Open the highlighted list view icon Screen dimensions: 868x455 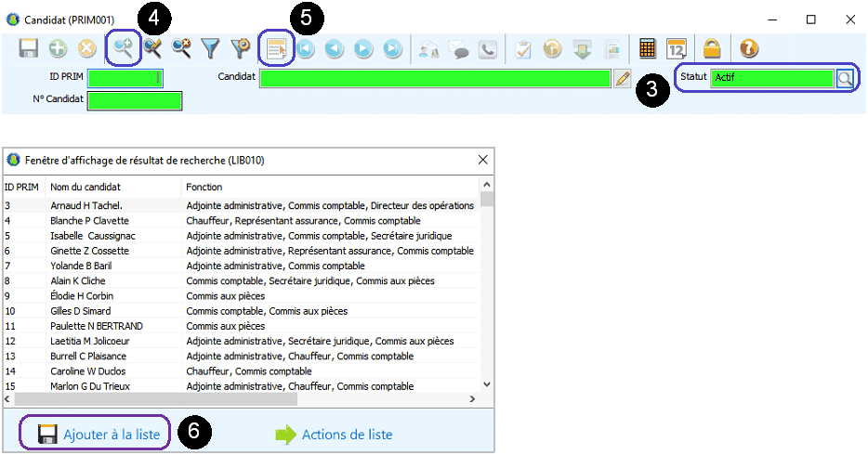[x=276, y=48]
